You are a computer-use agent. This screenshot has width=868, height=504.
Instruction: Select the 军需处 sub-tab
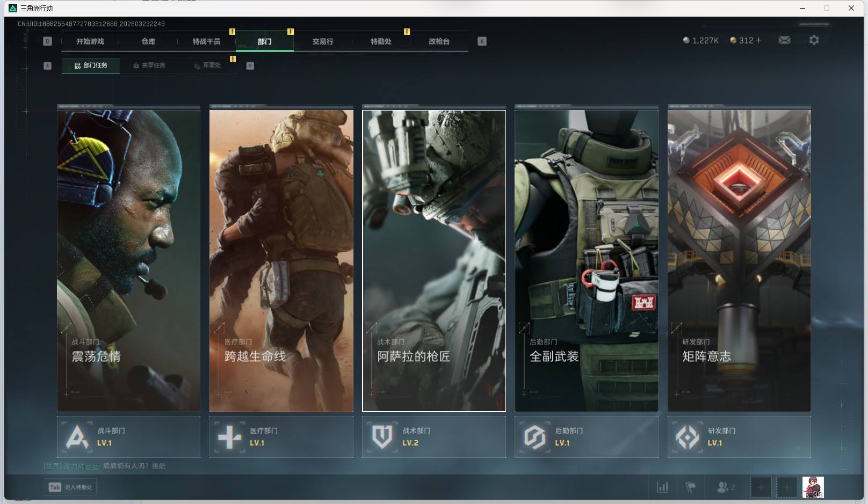[x=208, y=65]
